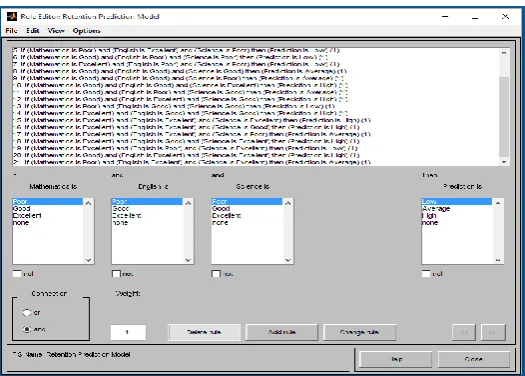
Task: Toggle the 'not' checkbox under Prediction
Action: pyautogui.click(x=426, y=274)
